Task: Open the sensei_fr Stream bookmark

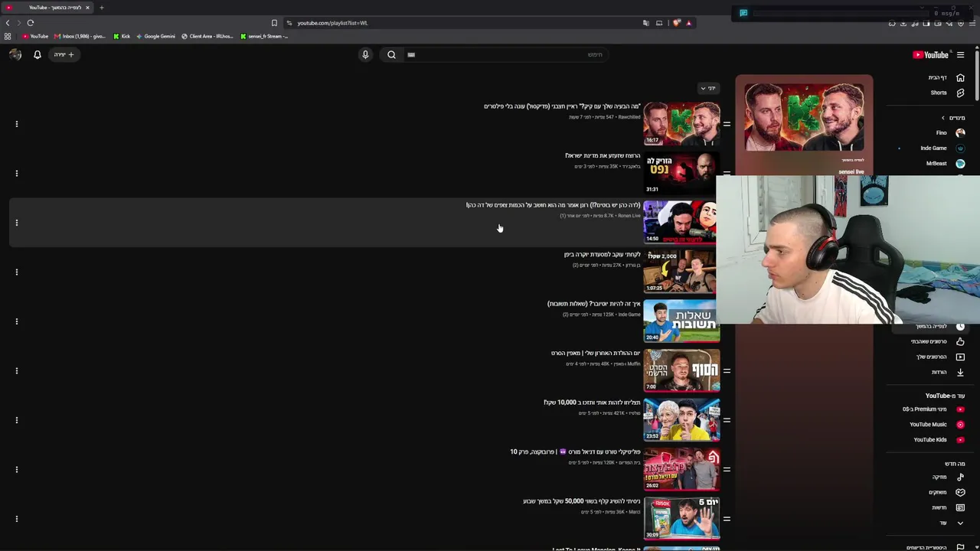Action: (264, 36)
